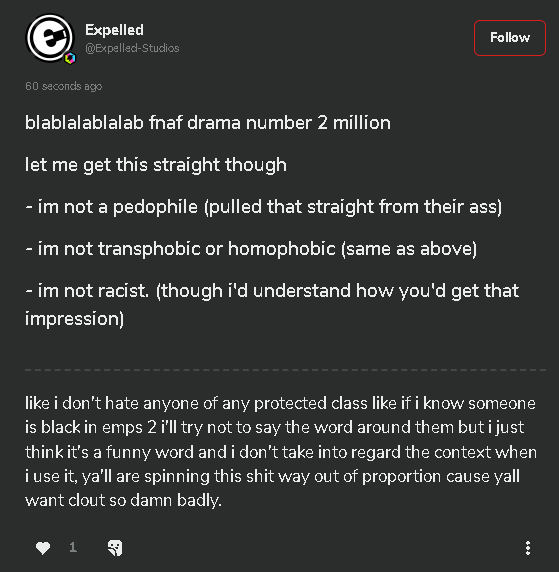
Task: Click the 'fnaf drama number 2 million' line
Action: click(208, 123)
